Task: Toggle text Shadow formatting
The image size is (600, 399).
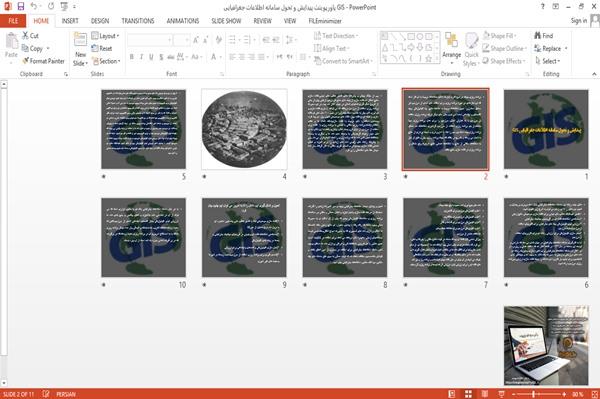Action: 161,57
